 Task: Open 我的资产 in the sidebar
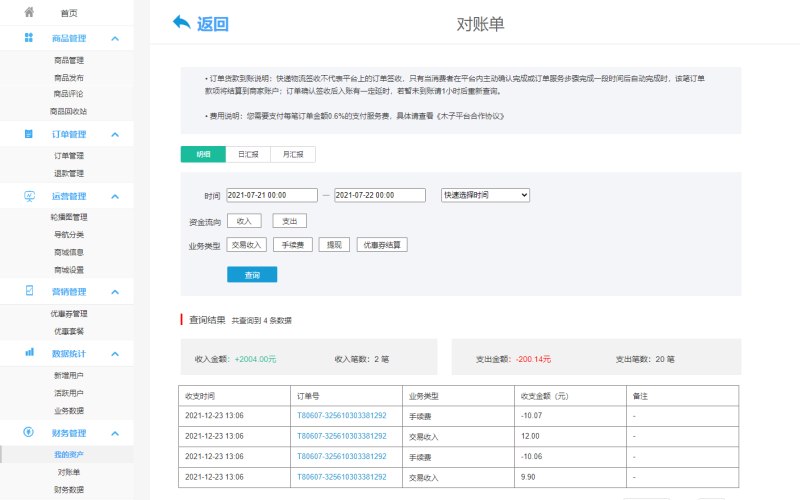pos(69,455)
